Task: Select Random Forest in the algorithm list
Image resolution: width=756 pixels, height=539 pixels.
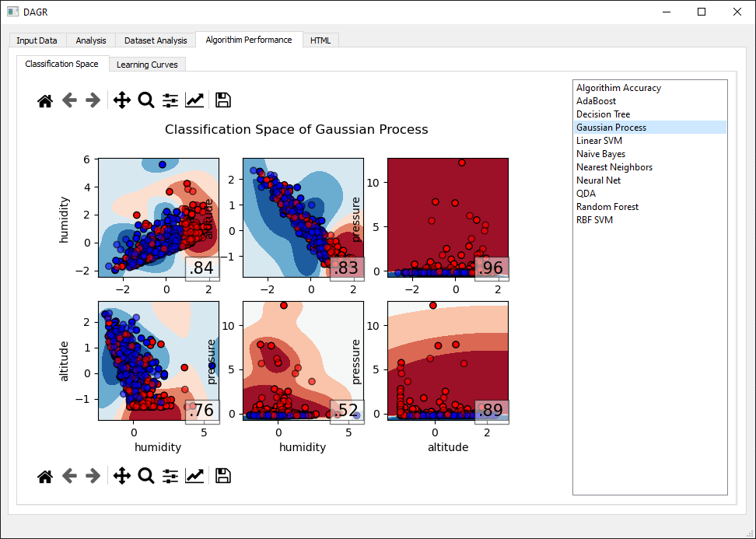Action: click(649, 206)
